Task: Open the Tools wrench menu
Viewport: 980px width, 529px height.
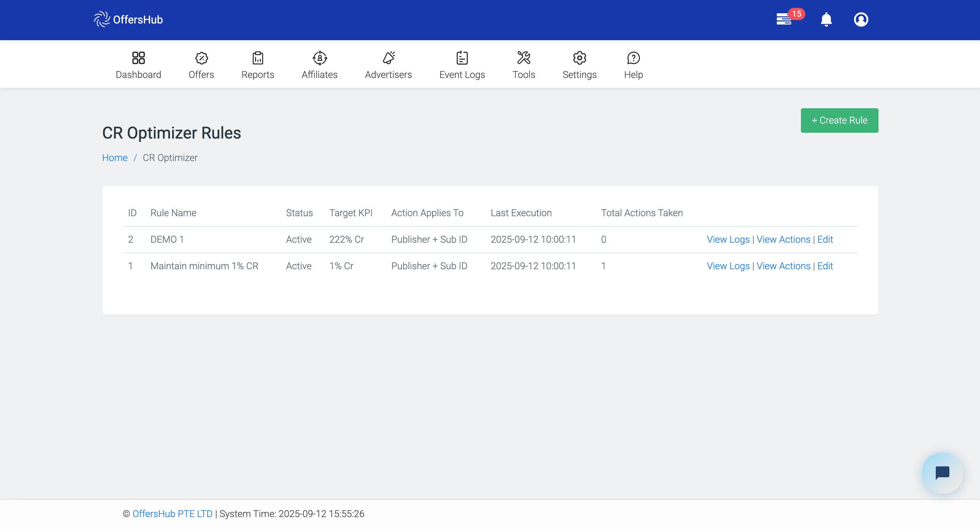Action: pos(523,58)
